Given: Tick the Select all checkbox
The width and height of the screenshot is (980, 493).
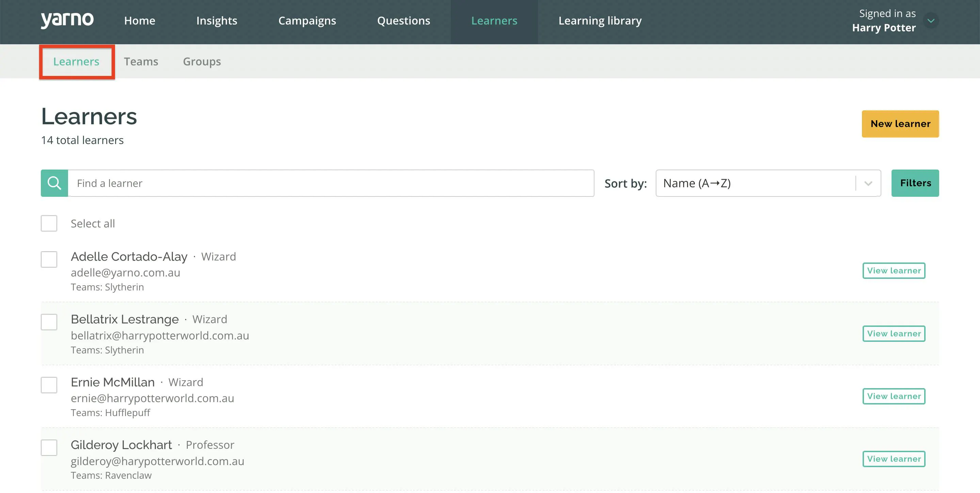Looking at the screenshot, I should point(49,223).
